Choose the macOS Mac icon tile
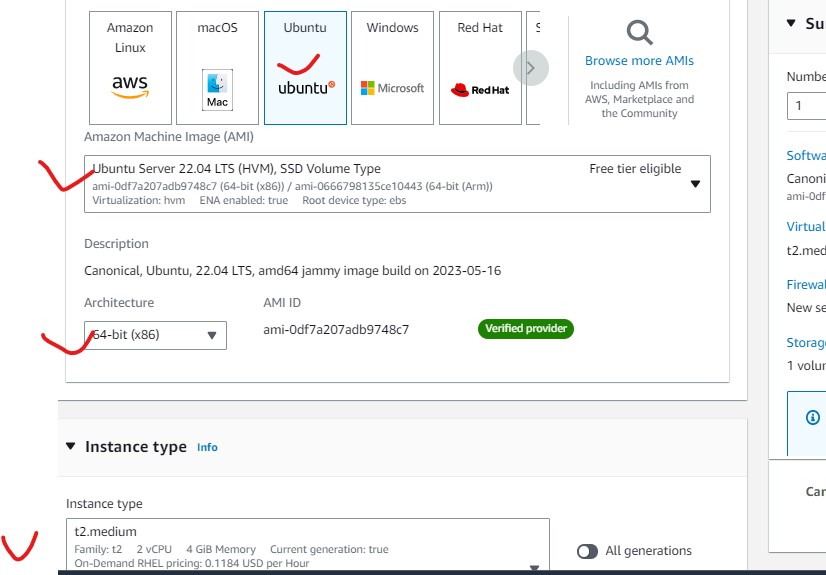This screenshot has width=826, height=575. [x=217, y=68]
